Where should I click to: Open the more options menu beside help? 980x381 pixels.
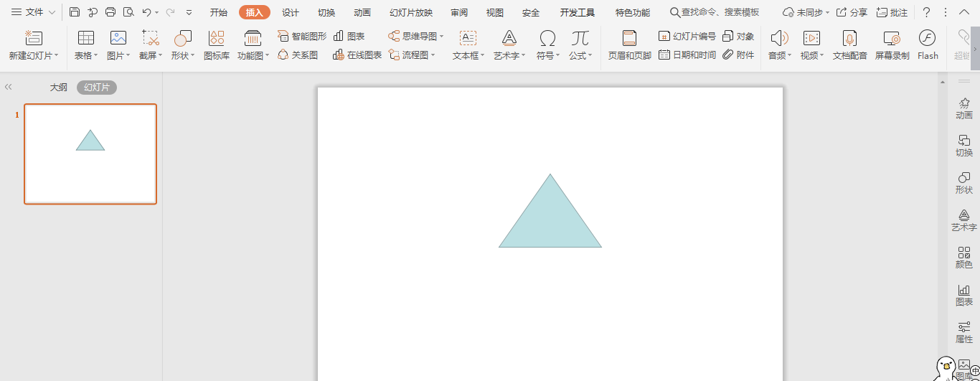pos(946,12)
